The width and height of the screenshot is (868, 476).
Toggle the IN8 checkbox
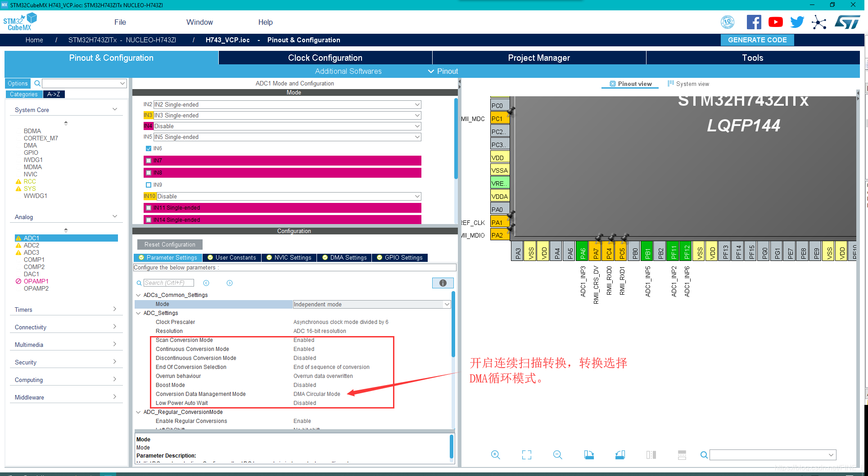(x=149, y=173)
